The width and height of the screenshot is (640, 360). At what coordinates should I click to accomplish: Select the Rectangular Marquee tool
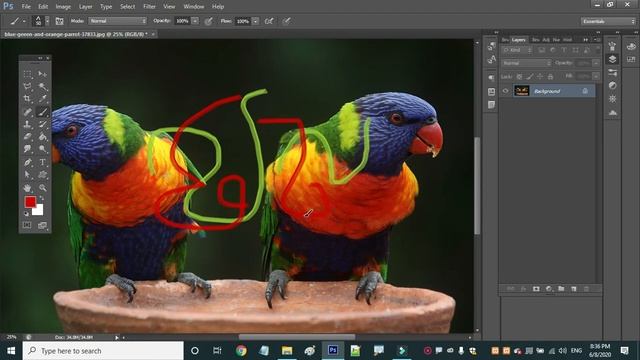click(x=27, y=74)
